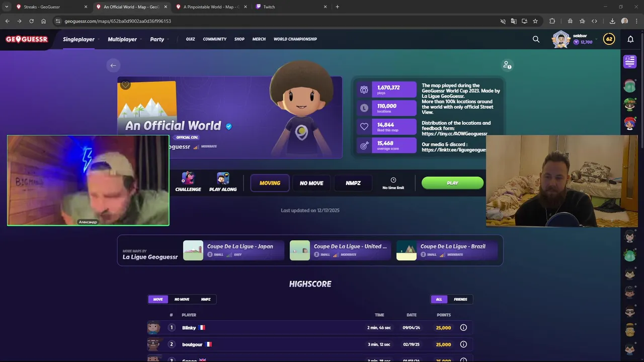Click the site muted speaker icon

[503, 21]
